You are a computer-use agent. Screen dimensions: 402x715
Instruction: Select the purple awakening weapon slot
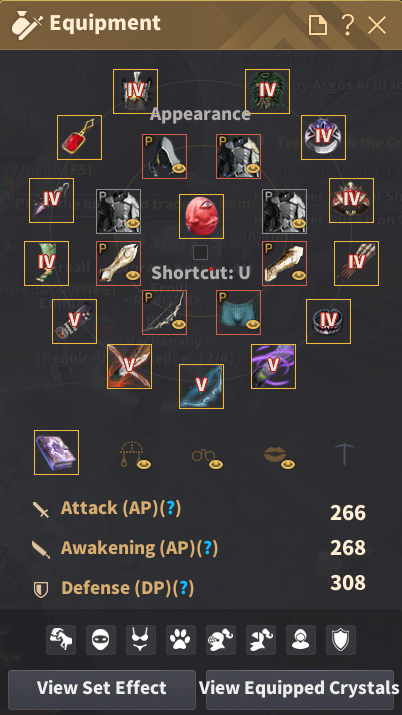pyautogui.click(x=273, y=367)
